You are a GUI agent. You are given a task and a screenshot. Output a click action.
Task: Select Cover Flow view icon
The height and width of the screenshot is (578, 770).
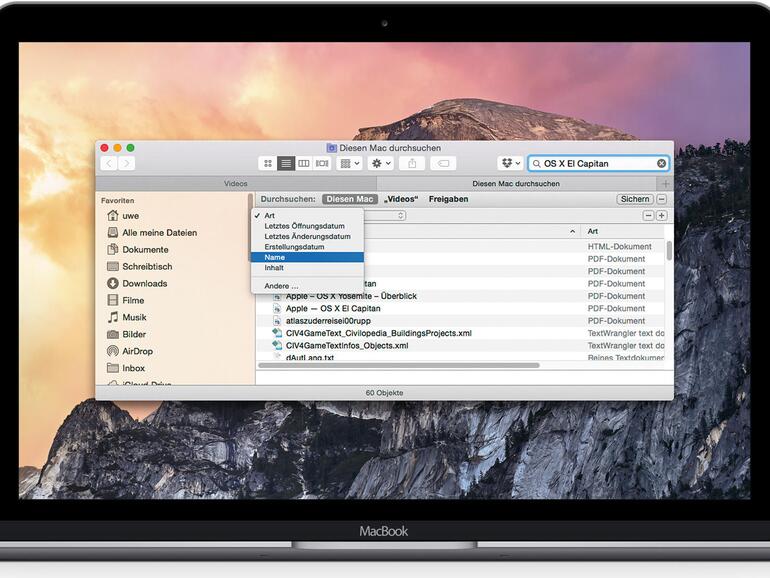tap(322, 163)
